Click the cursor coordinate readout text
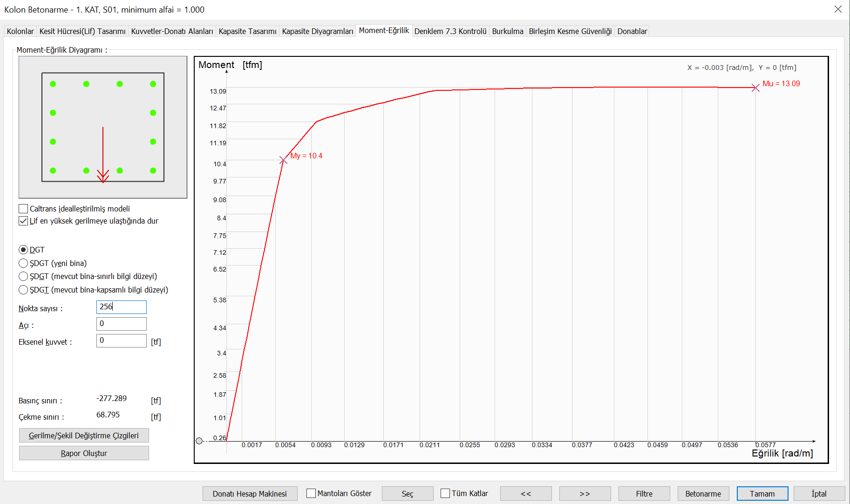This screenshot has height=504, width=850. (x=742, y=68)
